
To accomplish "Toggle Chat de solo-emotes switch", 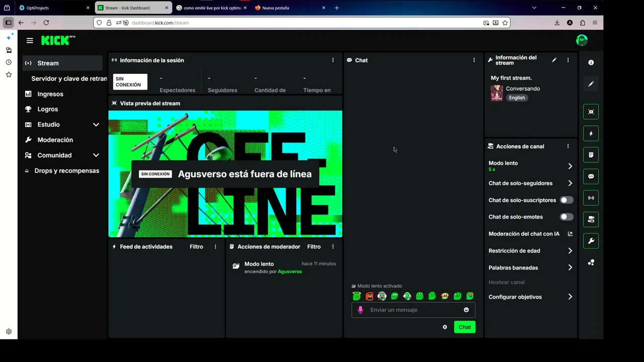I will pyautogui.click(x=567, y=217).
